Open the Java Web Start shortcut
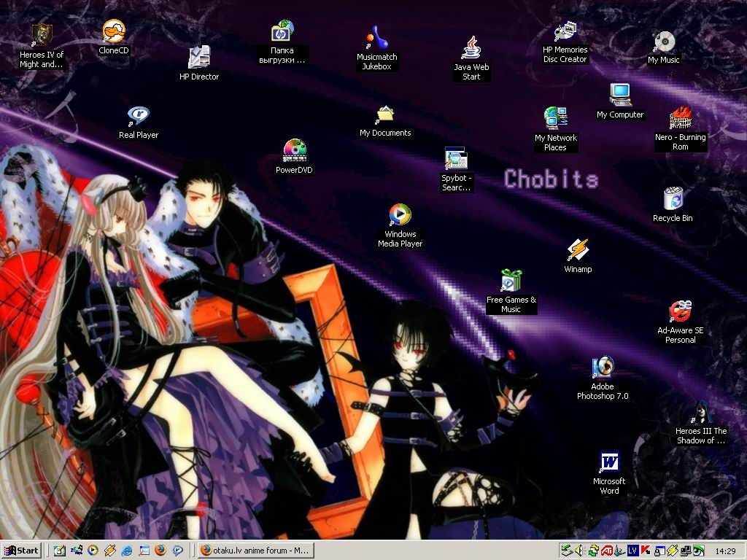 pos(471,58)
